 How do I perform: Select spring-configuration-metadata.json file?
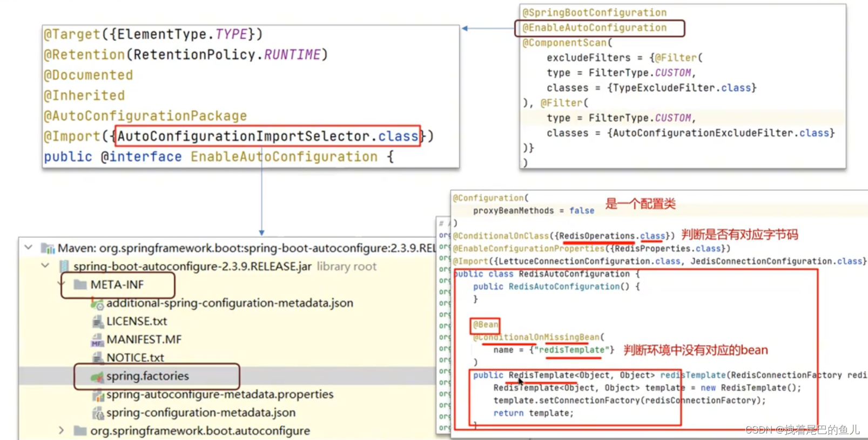[201, 412]
